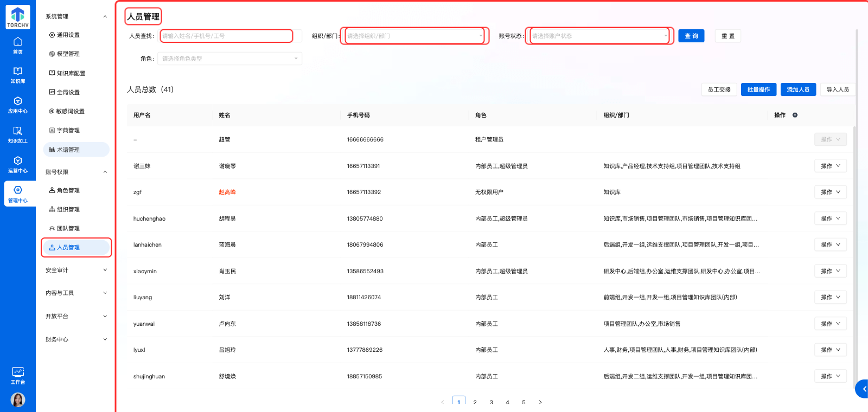The height and width of the screenshot is (412, 868).
Task: Open 操作 dropdown for shujinghuan row
Action: click(830, 376)
